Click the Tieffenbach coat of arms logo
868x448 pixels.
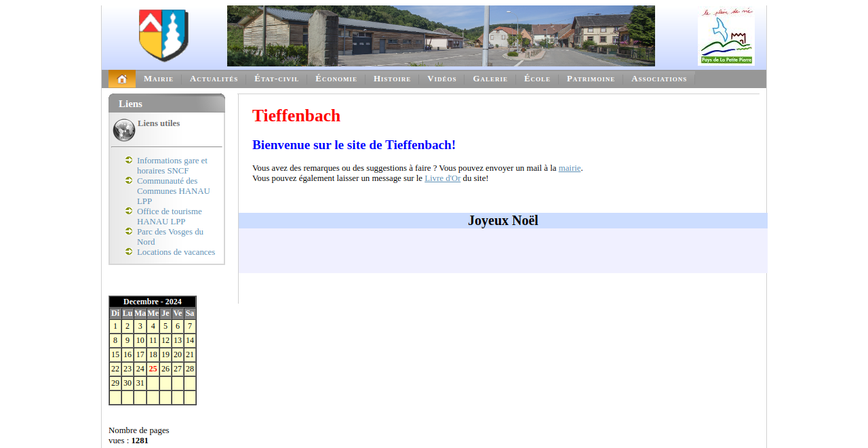pyautogui.click(x=163, y=35)
